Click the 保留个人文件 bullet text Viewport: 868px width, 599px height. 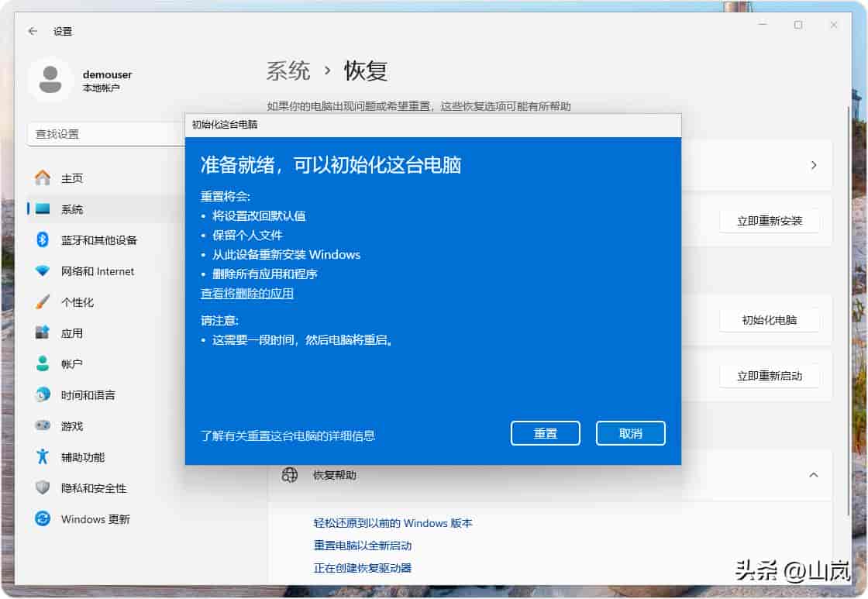[x=247, y=236]
